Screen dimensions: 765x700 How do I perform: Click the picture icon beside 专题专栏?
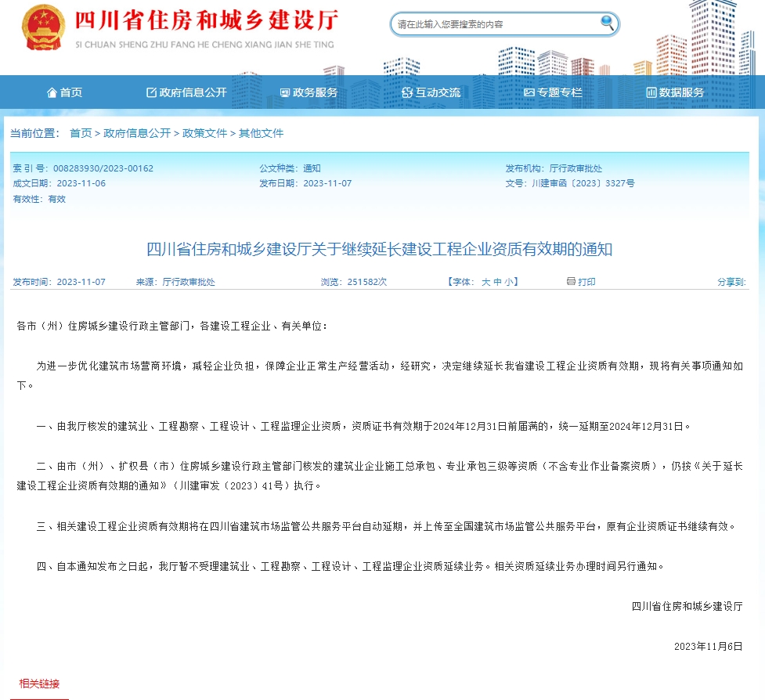click(529, 92)
